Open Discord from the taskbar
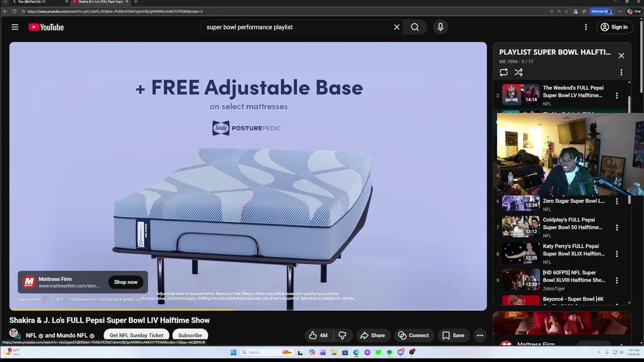Image resolution: width=644 pixels, height=362 pixels. (400, 352)
